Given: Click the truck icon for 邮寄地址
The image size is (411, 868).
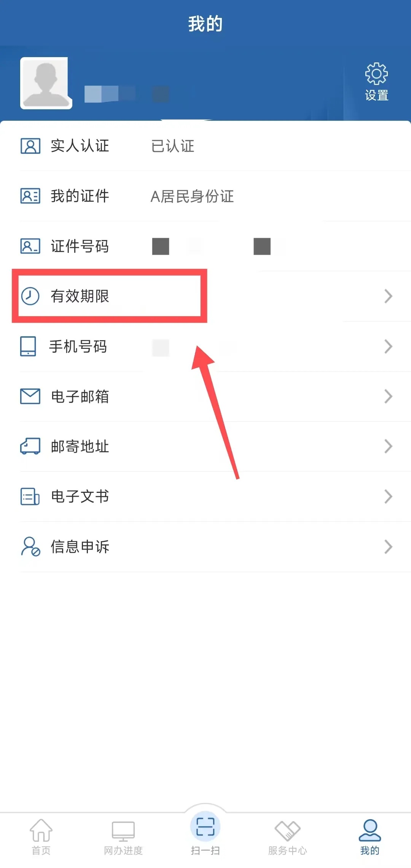Looking at the screenshot, I should (x=30, y=446).
